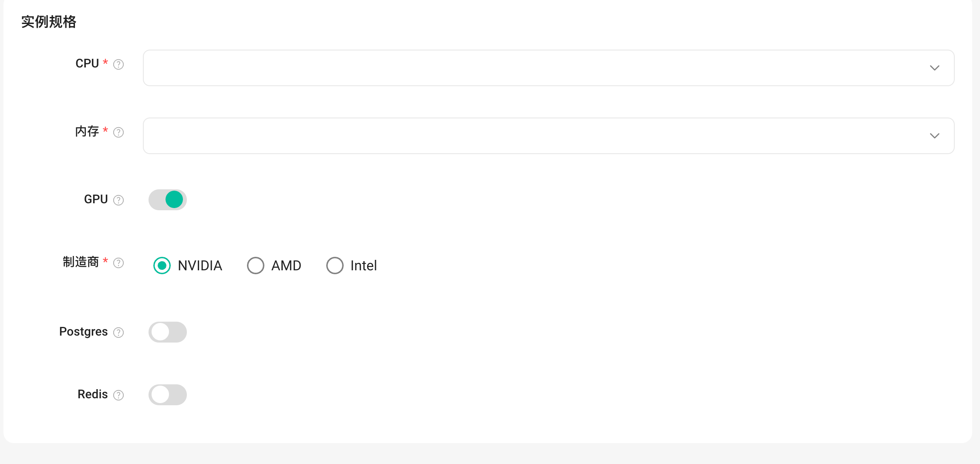Expand the 内存 dropdown arrow
980x464 pixels.
click(x=935, y=136)
